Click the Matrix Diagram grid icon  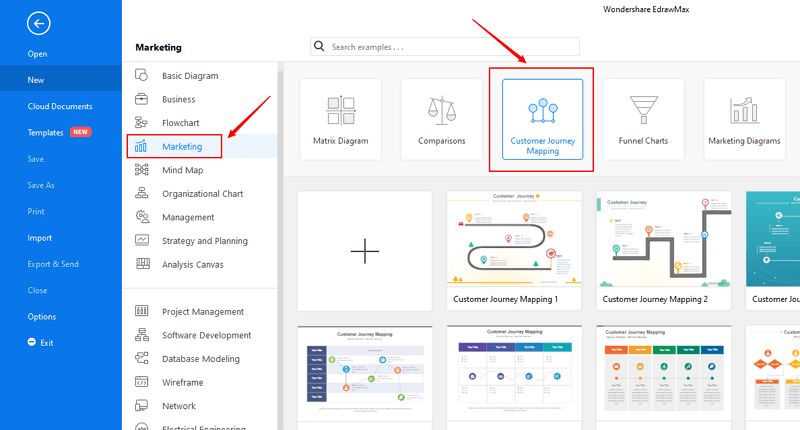point(341,110)
